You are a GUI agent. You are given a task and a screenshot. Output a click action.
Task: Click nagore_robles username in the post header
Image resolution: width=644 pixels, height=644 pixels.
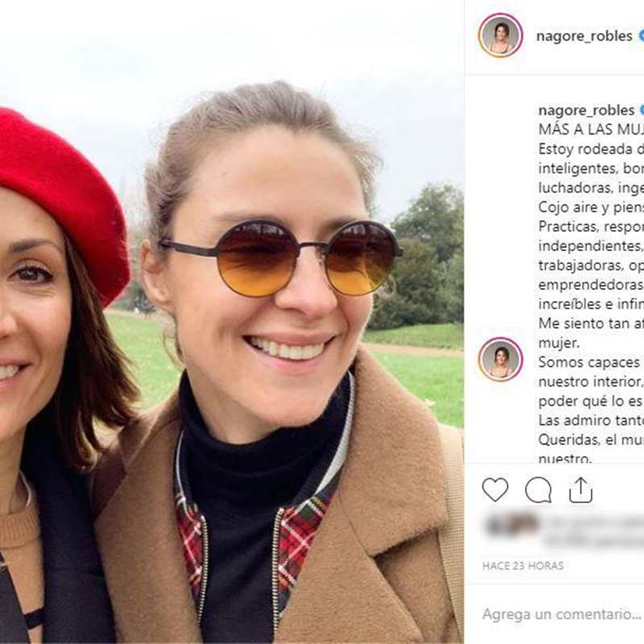584,36
